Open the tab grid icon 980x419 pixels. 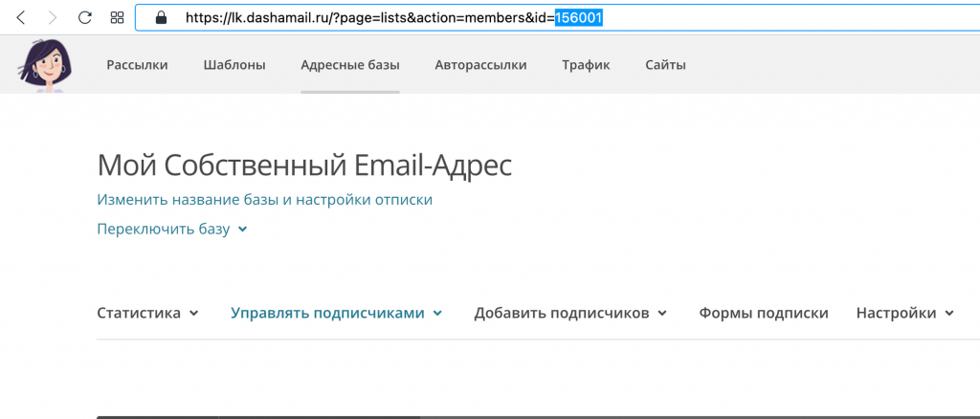tap(117, 17)
